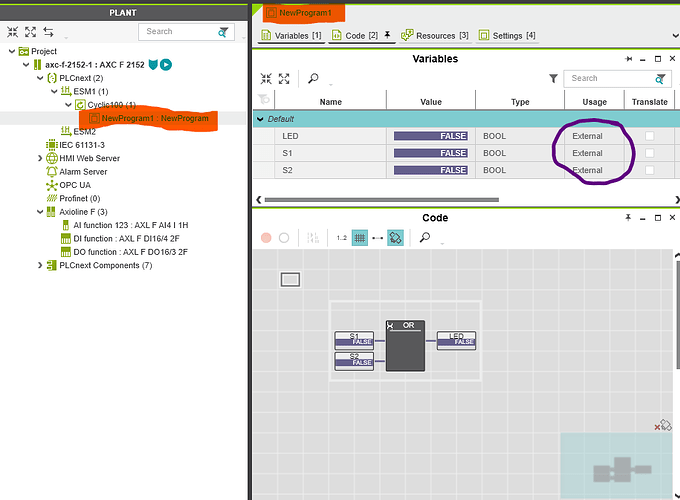Toggle Translate checkbox for S1

pos(649,153)
